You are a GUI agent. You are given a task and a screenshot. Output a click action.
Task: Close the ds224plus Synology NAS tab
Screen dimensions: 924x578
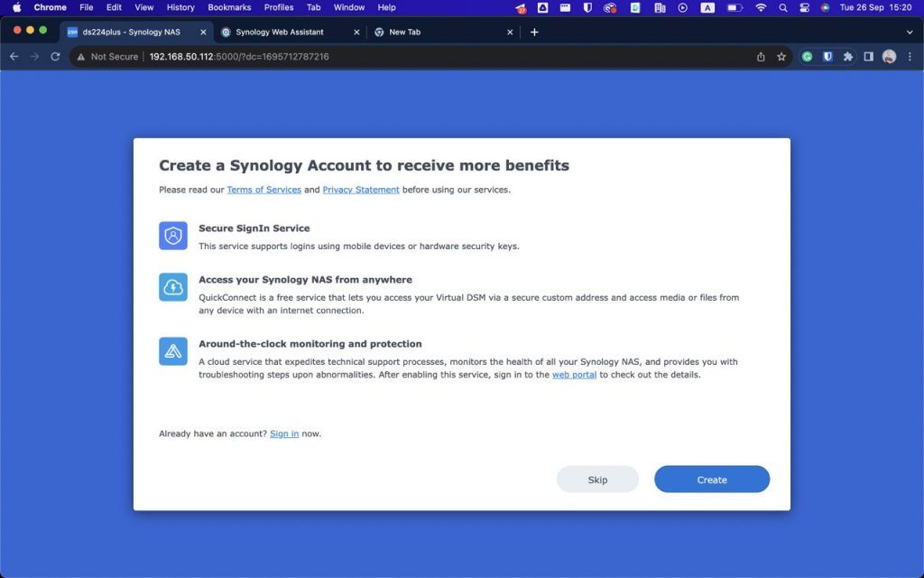click(203, 33)
